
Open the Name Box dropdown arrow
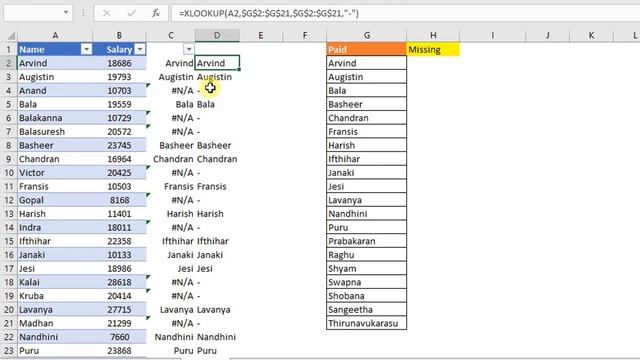(66, 13)
